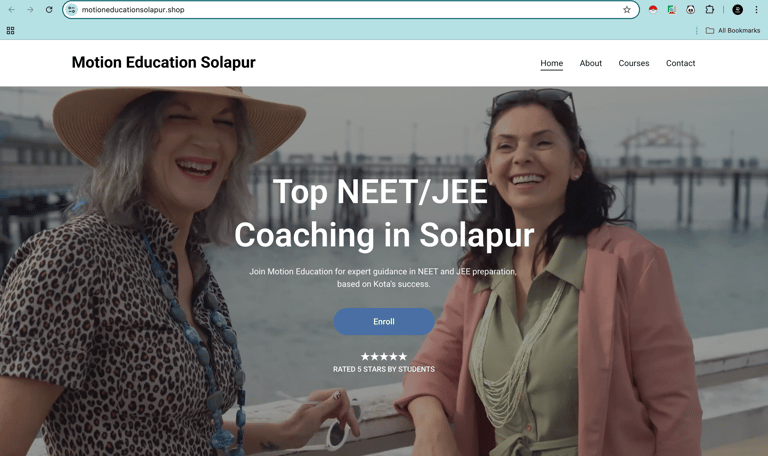This screenshot has width=768, height=456.
Task: Open site information icon in address bar
Action: tap(72, 9)
